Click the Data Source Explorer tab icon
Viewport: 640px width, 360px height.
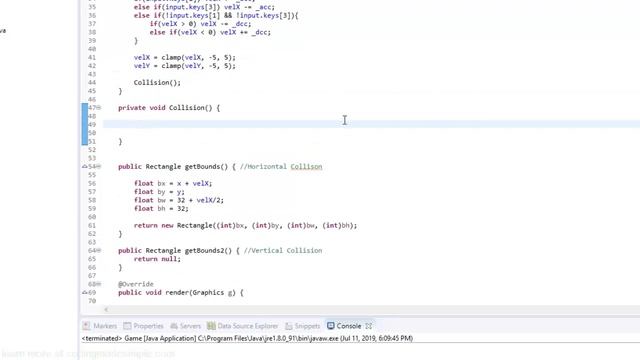pyautogui.click(x=211, y=326)
